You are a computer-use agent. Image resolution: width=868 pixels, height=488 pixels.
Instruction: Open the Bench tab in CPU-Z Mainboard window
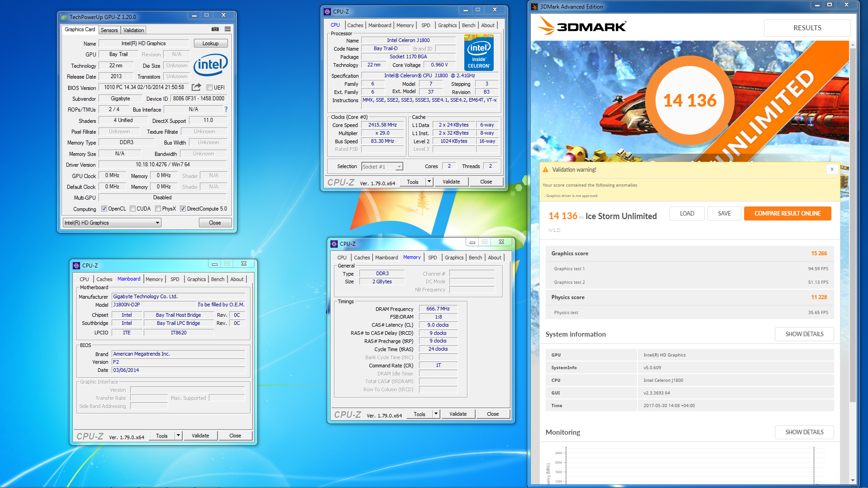coord(217,279)
